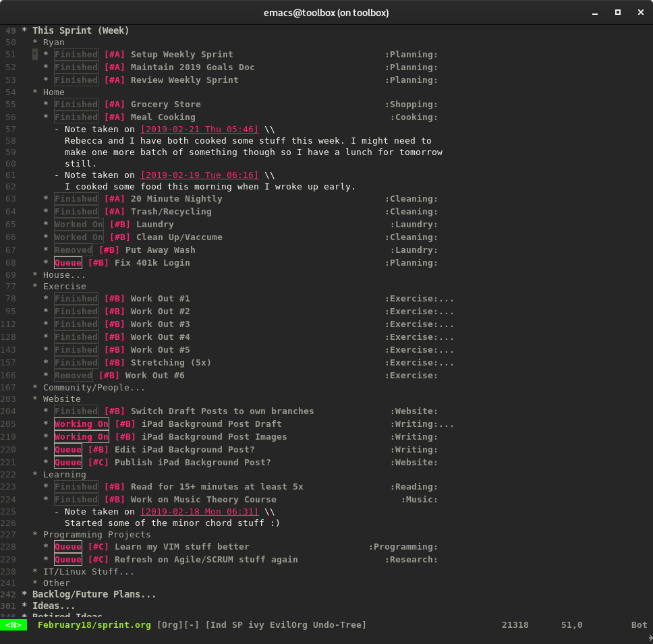This screenshot has width=653, height=644.
Task: Click the Queue keyword on Fix 401k Login
Action: (67, 263)
